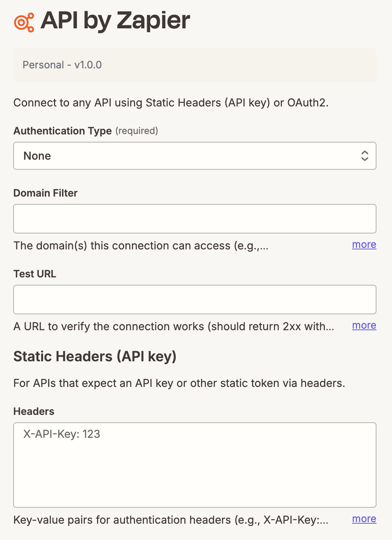Click the Connect to any API description

point(171,103)
